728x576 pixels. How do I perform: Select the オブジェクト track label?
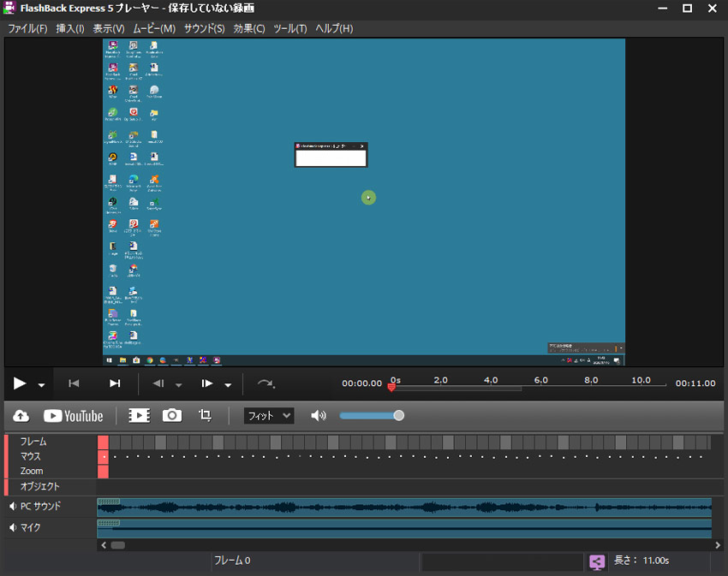[x=40, y=486]
